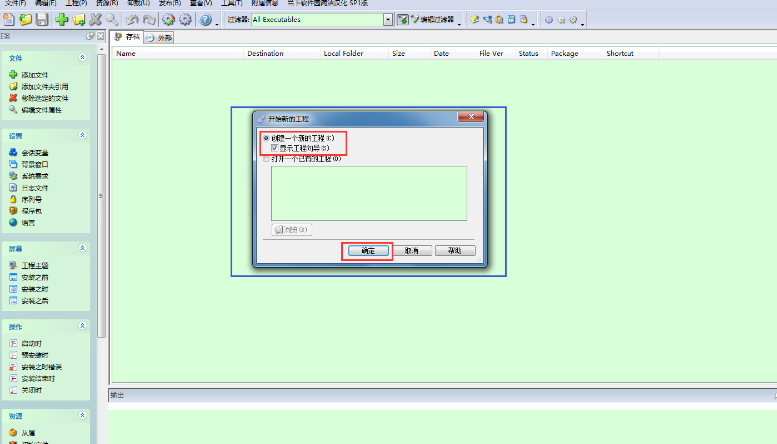Click the Add folder reference toolbar icon
777x444 pixels.
point(79,19)
